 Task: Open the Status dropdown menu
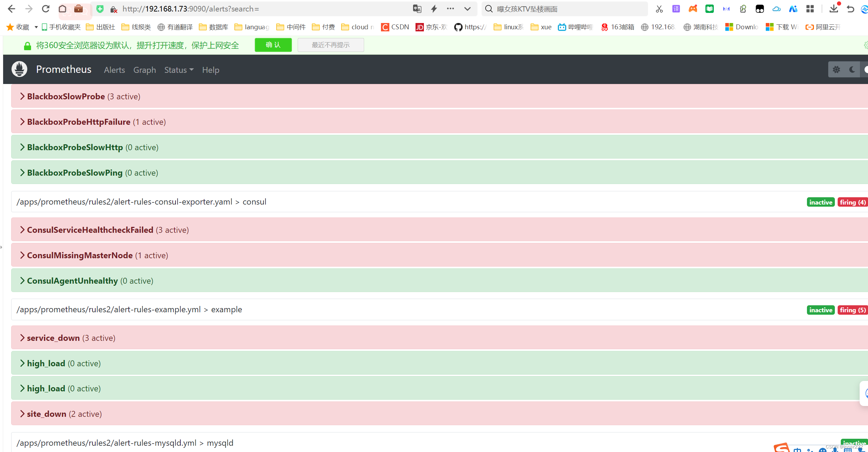179,70
